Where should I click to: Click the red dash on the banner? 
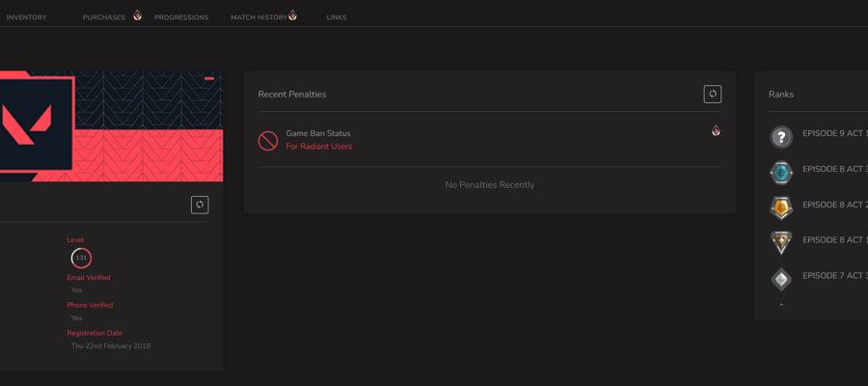209,78
